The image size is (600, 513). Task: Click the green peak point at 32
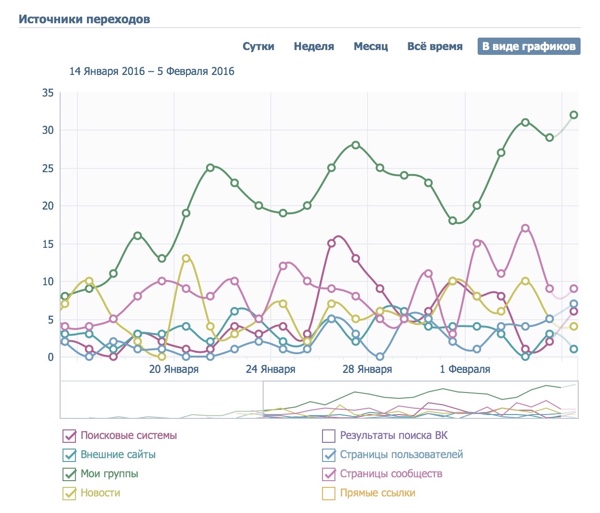tap(573, 115)
